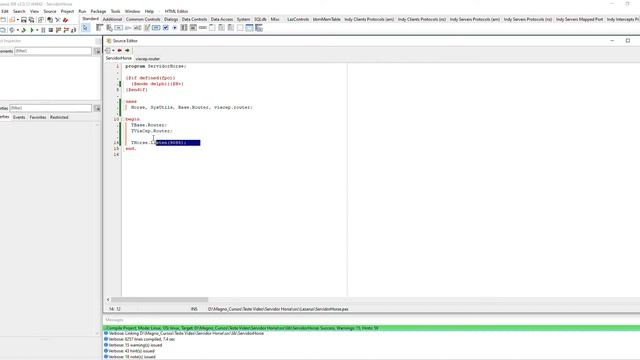Viewport: 640px width, 360px height.
Task: Switch to Indy Clients Protocols (am) tab
Action: click(369, 19)
